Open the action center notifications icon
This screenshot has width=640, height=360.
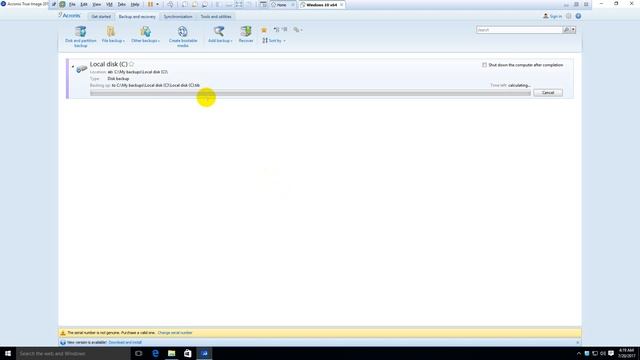click(x=611, y=353)
